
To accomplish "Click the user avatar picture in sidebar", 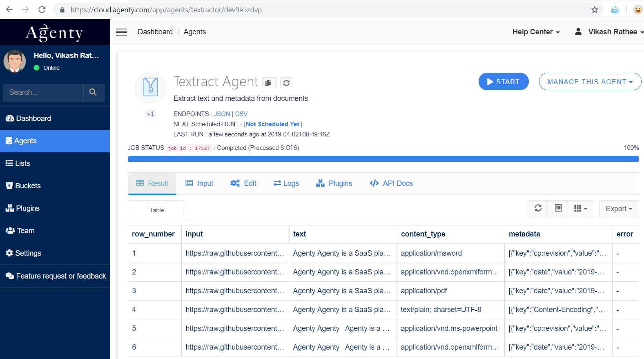I will [x=15, y=61].
